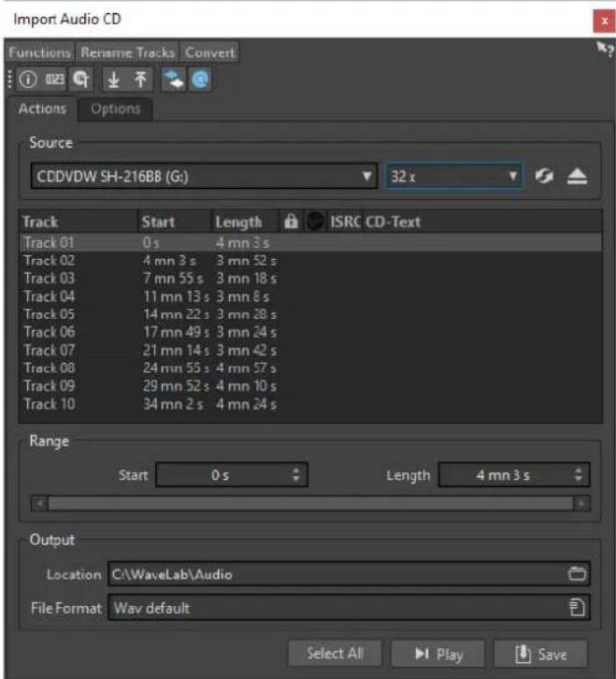The width and height of the screenshot is (616, 679).
Task: Click the 7 mn 55 s start value
Action: pyautogui.click(x=173, y=279)
